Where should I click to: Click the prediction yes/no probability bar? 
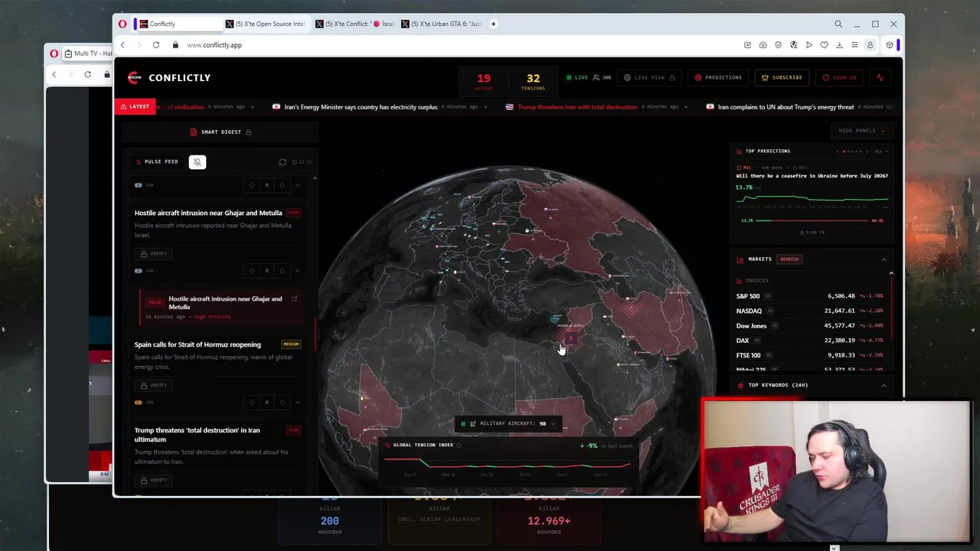(x=812, y=220)
